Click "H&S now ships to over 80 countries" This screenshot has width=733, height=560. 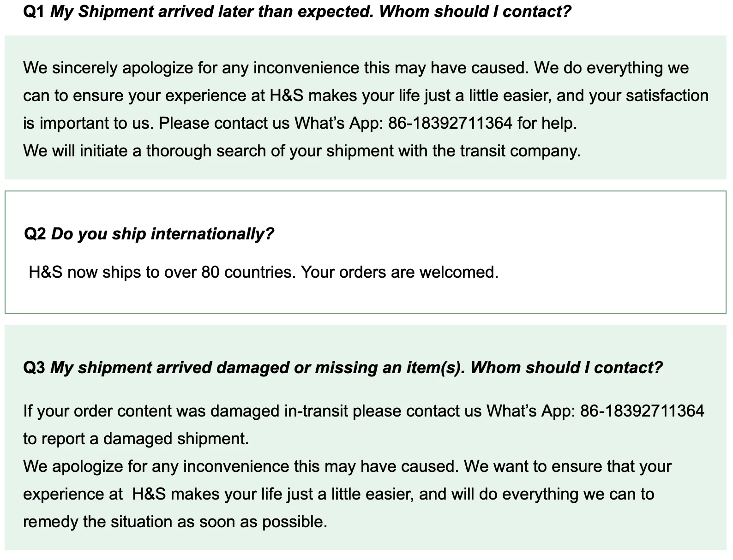pyautogui.click(x=162, y=272)
